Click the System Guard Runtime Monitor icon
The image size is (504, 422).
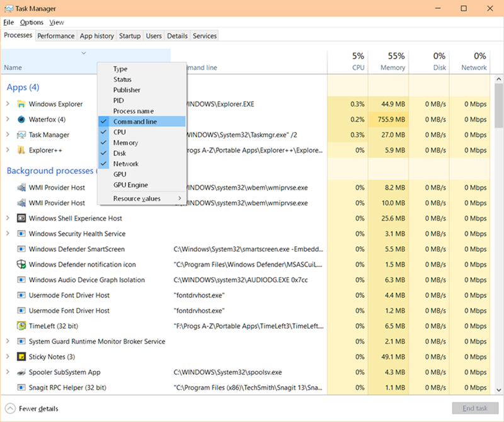click(21, 341)
